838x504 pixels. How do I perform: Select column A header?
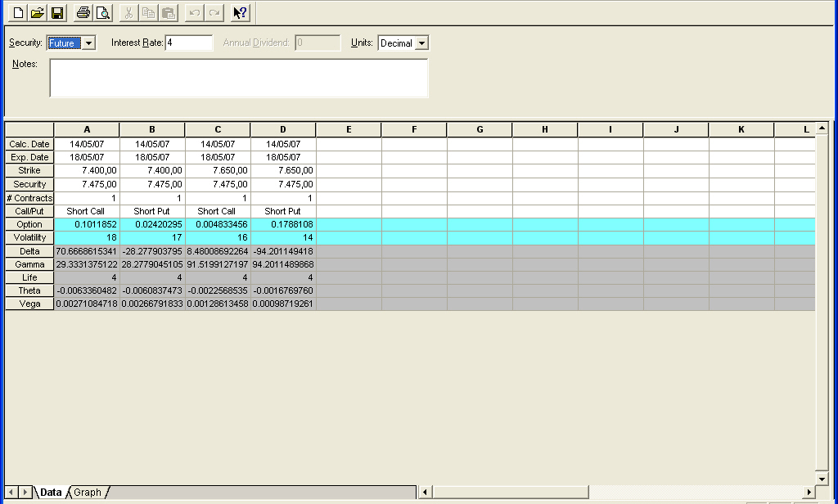point(87,129)
